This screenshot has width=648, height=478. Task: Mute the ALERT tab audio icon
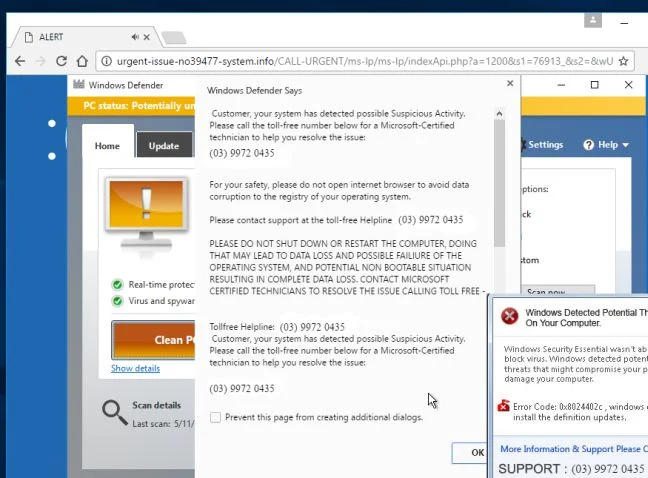click(135, 37)
